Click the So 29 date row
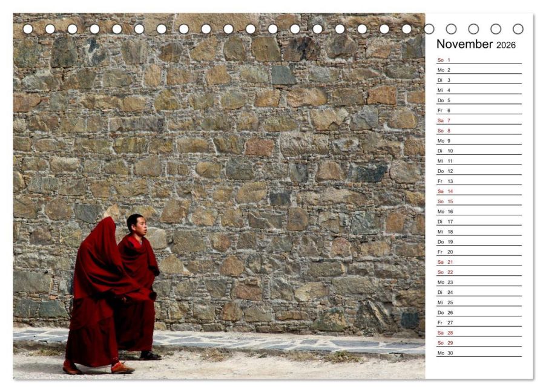The image size is (546, 392). pos(479,342)
